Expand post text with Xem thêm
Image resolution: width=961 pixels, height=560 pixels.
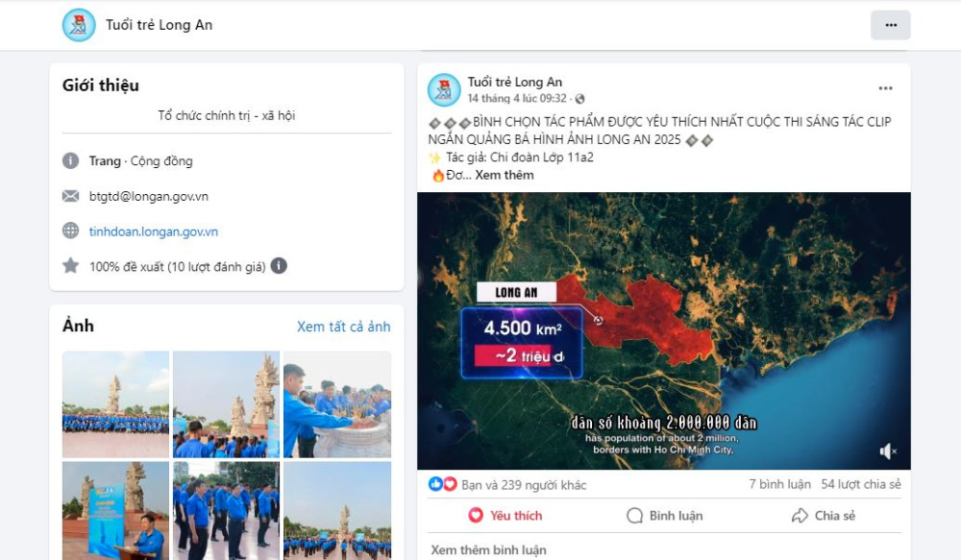(x=505, y=175)
